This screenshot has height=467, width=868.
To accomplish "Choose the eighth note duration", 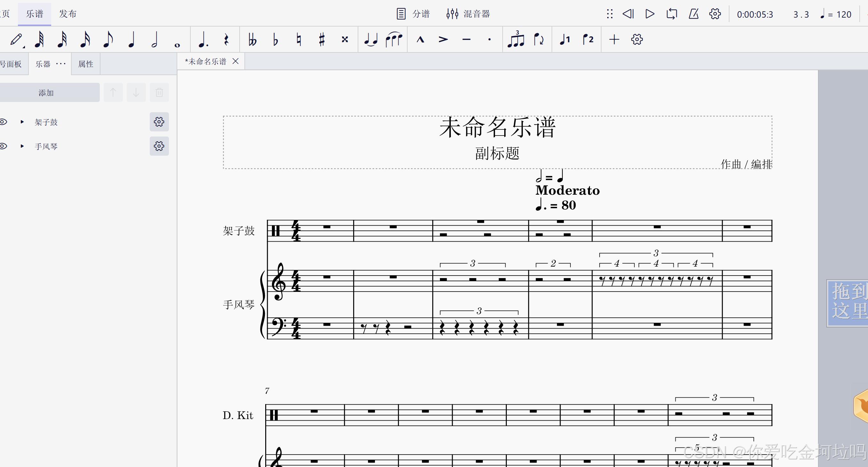I will click(108, 39).
